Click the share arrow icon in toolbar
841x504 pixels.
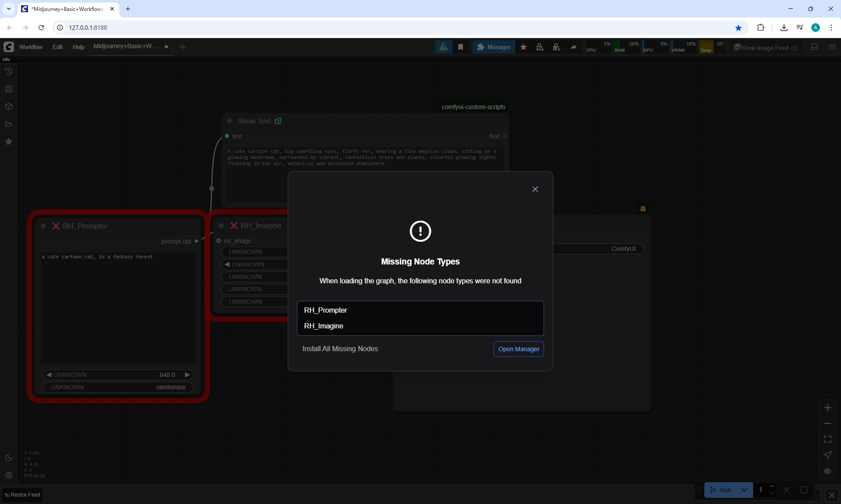point(573,47)
